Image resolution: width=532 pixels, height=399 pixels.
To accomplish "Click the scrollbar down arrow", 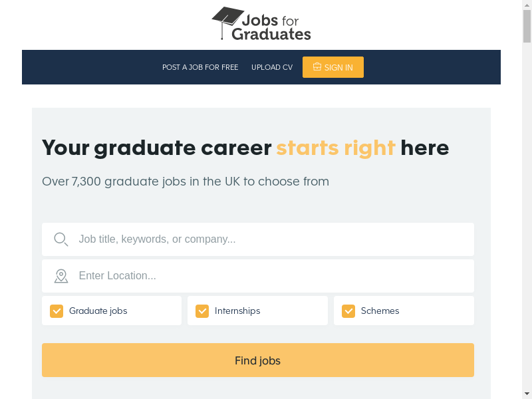I will point(527,393).
